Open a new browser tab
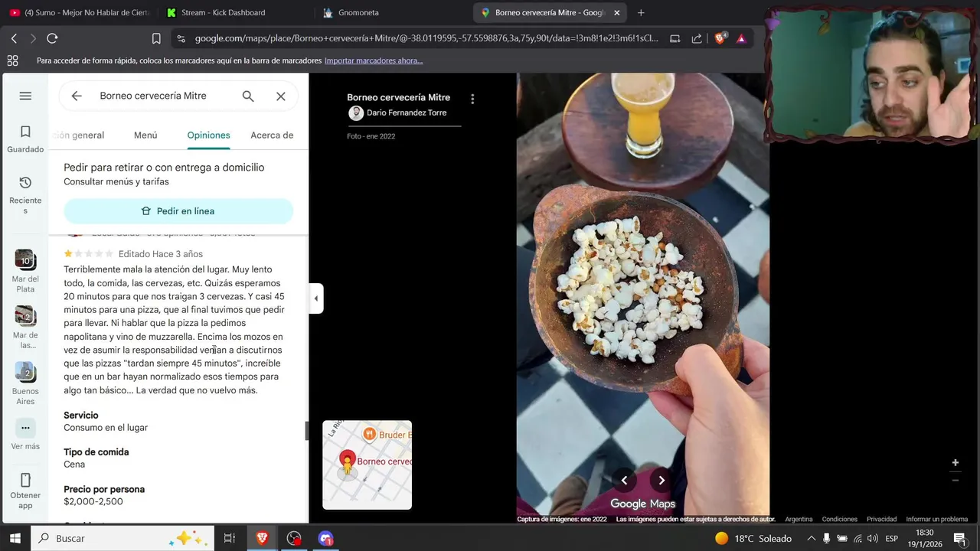This screenshot has width=980, height=551. click(641, 12)
